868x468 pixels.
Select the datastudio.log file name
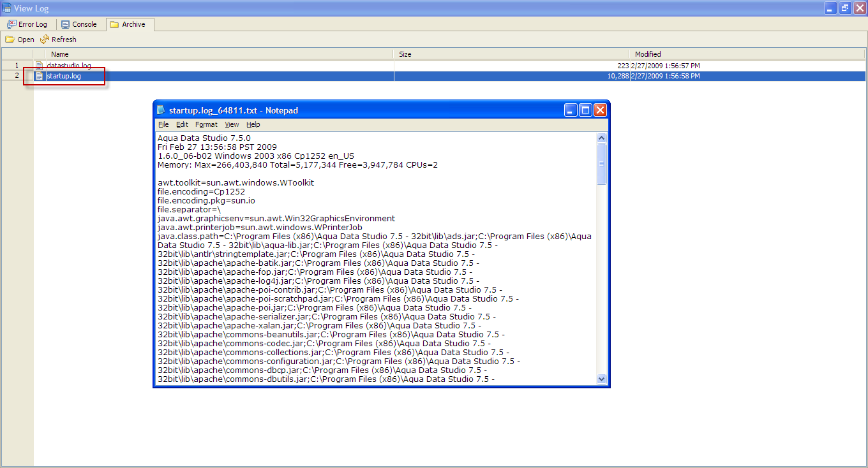pos(69,66)
